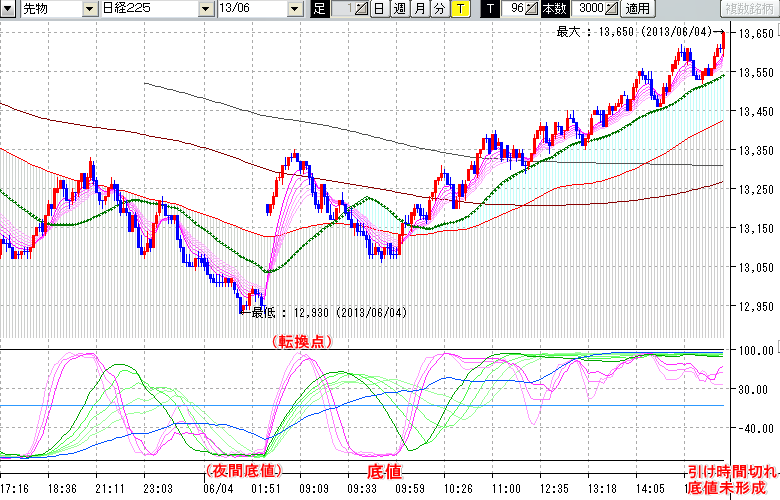Viewport: 780px width, 500px height.
Task: Click the 適用 apply button
Action: tap(636, 9)
